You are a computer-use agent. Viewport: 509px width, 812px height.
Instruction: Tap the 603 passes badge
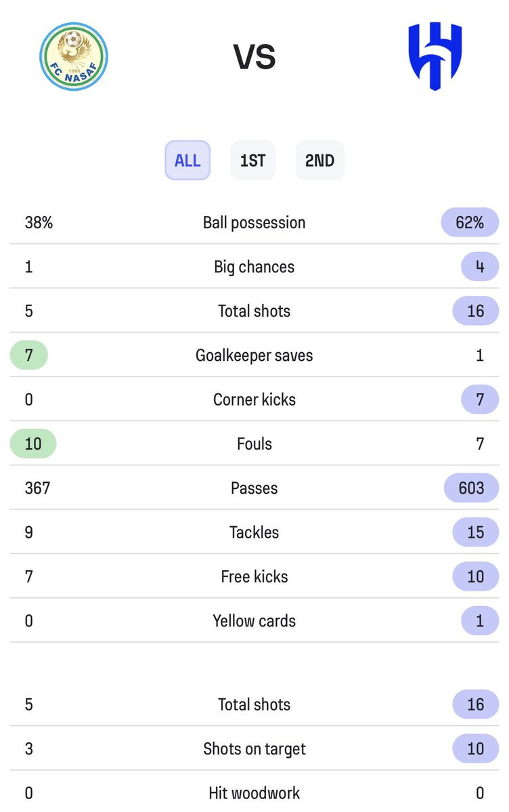tap(471, 488)
